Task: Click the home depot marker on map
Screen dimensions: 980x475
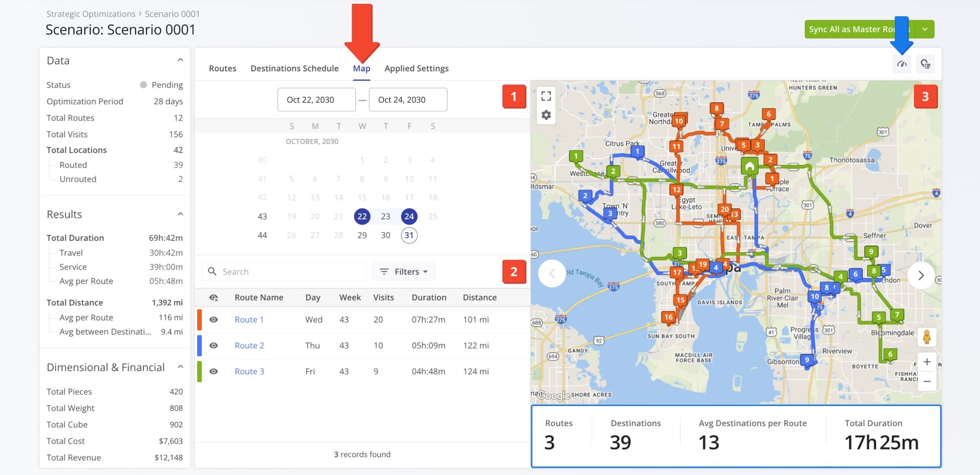Action: pos(749,166)
